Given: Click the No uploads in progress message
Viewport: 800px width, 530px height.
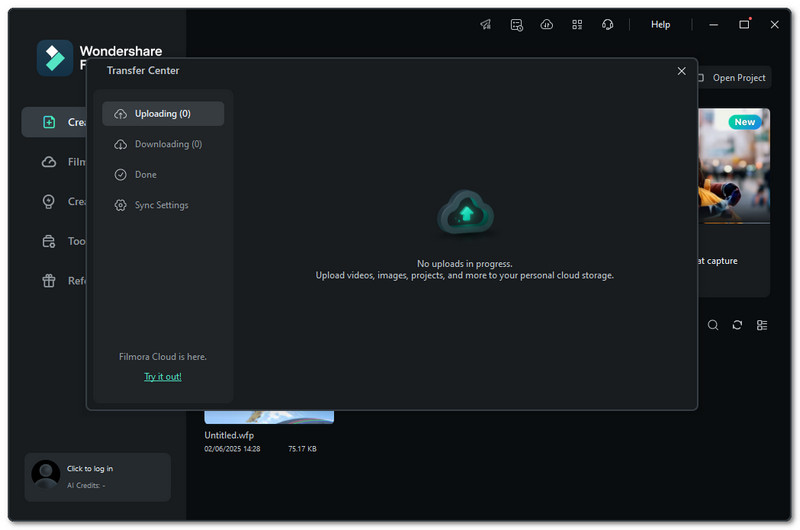Looking at the screenshot, I should (x=465, y=264).
